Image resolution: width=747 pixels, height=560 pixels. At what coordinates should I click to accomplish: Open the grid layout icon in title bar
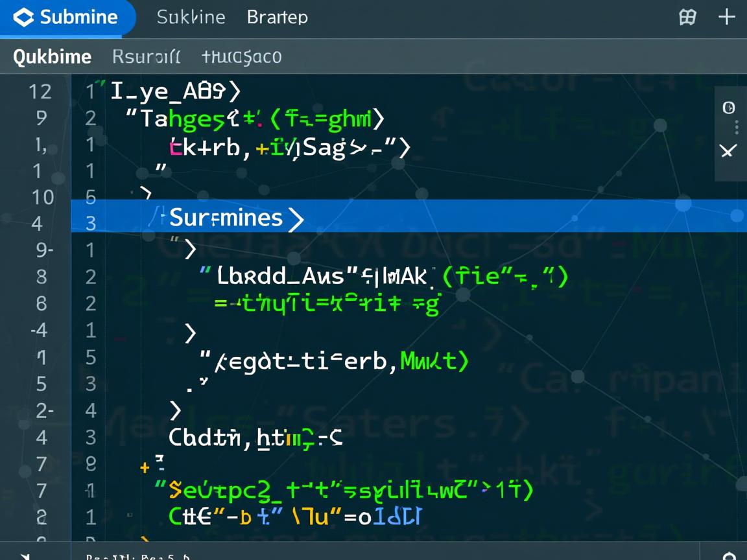coord(687,17)
